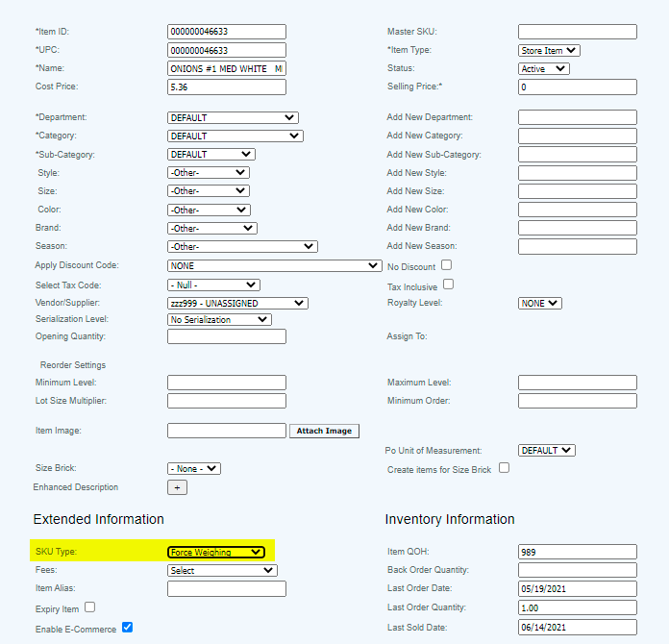Open the Item Type dropdown
Image resolution: width=669 pixels, height=644 pixels.
click(x=548, y=50)
